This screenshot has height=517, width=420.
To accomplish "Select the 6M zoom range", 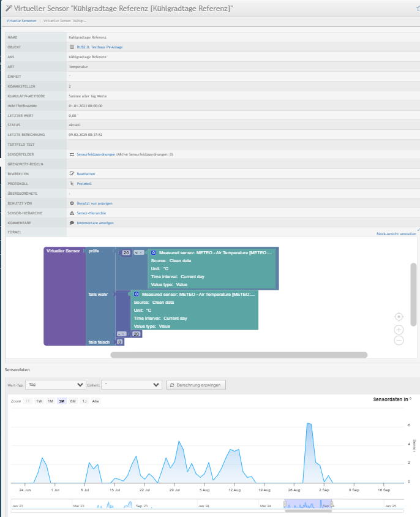I will (x=73, y=401).
